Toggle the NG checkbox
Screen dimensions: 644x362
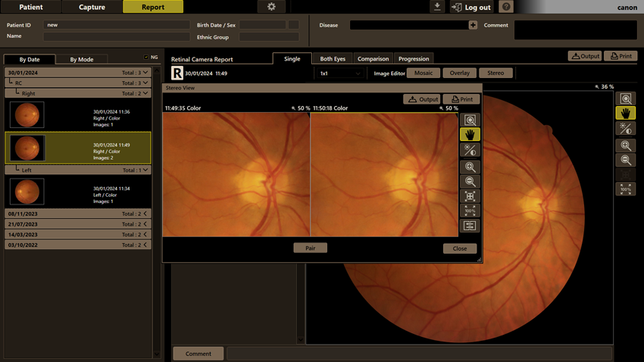tap(146, 57)
